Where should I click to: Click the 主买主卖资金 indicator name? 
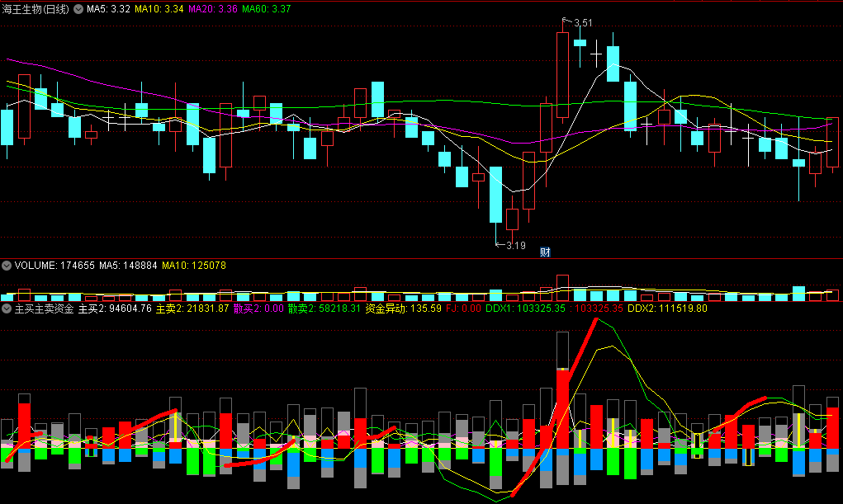click(x=44, y=309)
